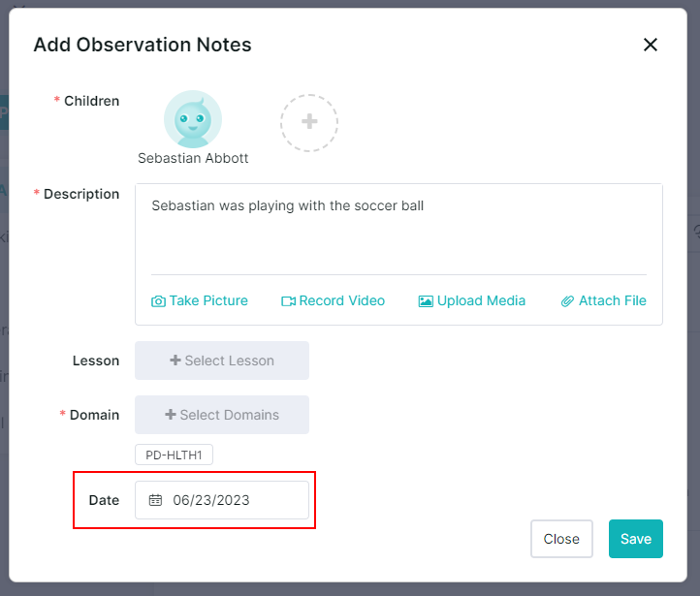
Task: Click Sebastian Abbott's avatar
Action: tap(193, 119)
